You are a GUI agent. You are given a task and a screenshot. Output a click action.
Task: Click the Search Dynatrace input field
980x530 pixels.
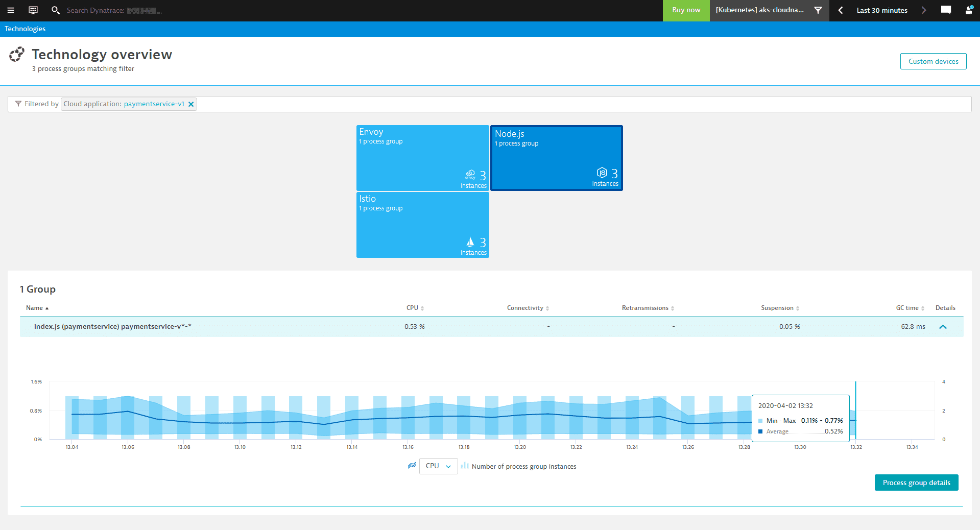(x=113, y=10)
